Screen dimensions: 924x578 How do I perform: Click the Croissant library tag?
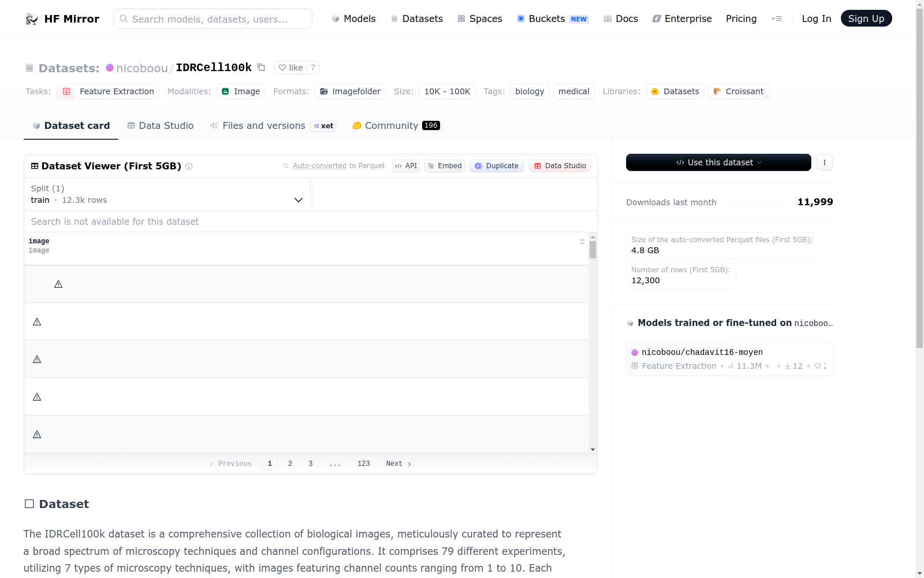739,91
